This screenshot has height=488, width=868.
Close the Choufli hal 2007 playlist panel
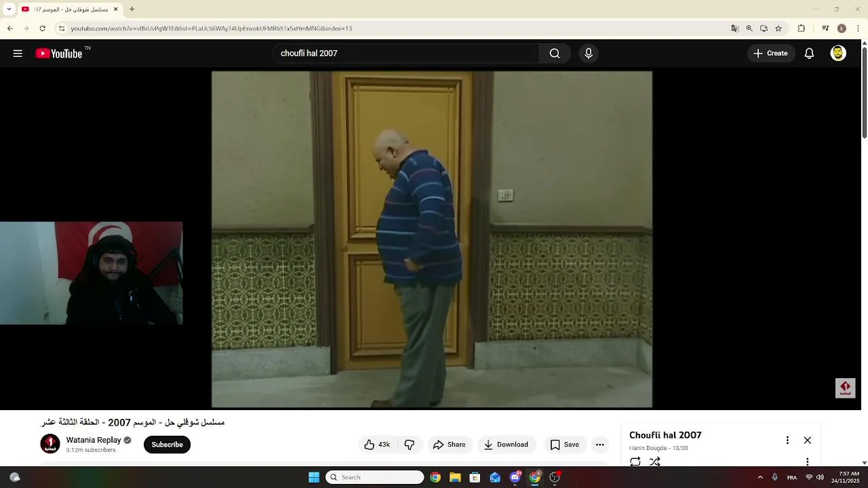(x=808, y=440)
